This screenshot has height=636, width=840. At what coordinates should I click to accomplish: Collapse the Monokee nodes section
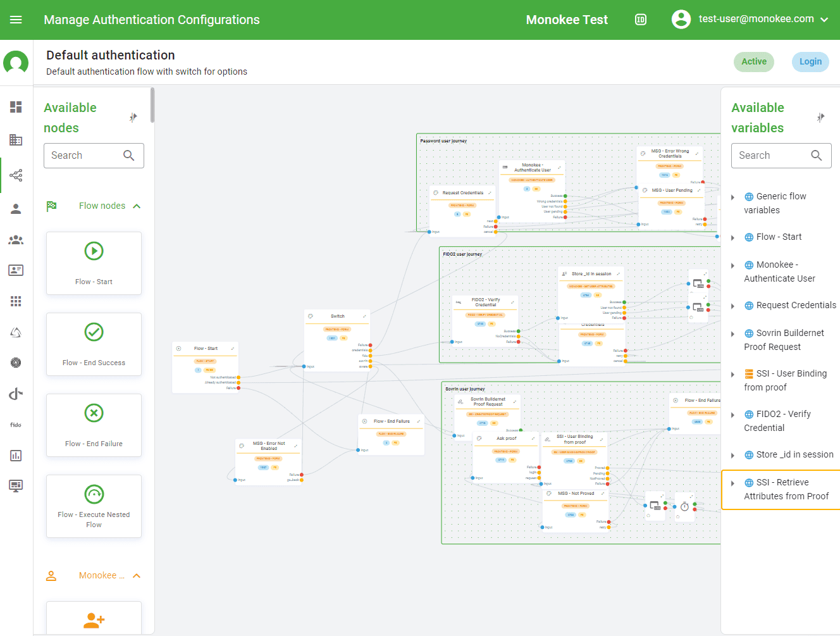(137, 575)
